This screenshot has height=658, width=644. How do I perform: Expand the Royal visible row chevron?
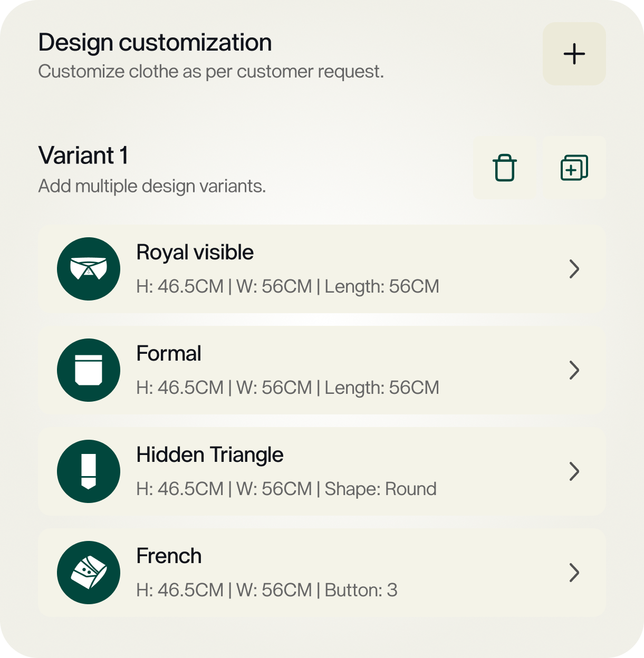click(574, 269)
